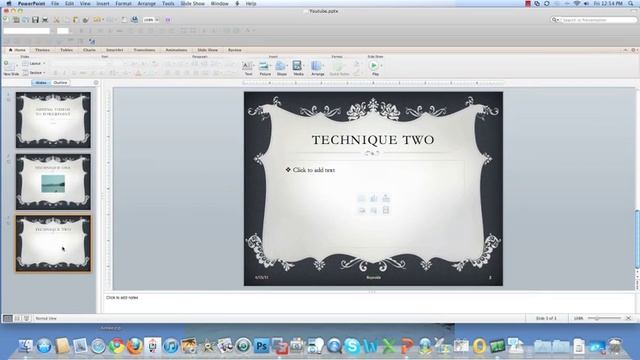
Task: Open the Section dropdown
Action: [33, 73]
